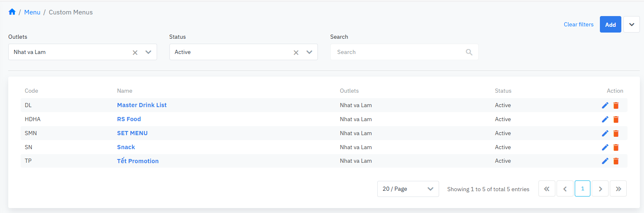Open the Status dropdown list
The height and width of the screenshot is (213, 644).
pyautogui.click(x=309, y=52)
